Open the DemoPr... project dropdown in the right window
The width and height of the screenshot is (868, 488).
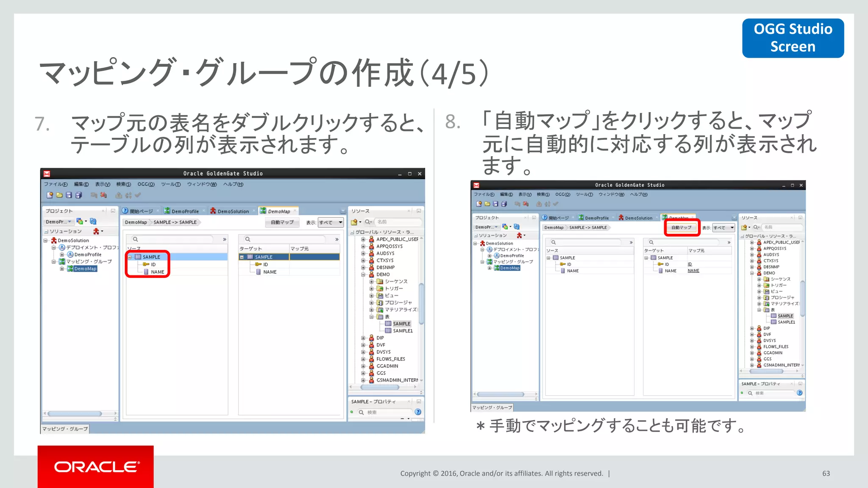tap(487, 227)
